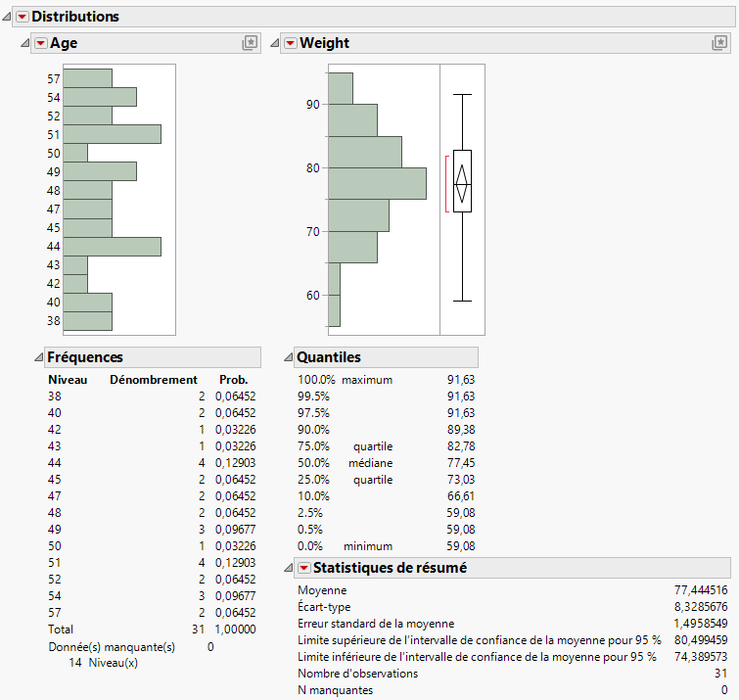Screen dimensions: 739x700
Task: Click the Dénombrement column header
Action: click(x=154, y=380)
